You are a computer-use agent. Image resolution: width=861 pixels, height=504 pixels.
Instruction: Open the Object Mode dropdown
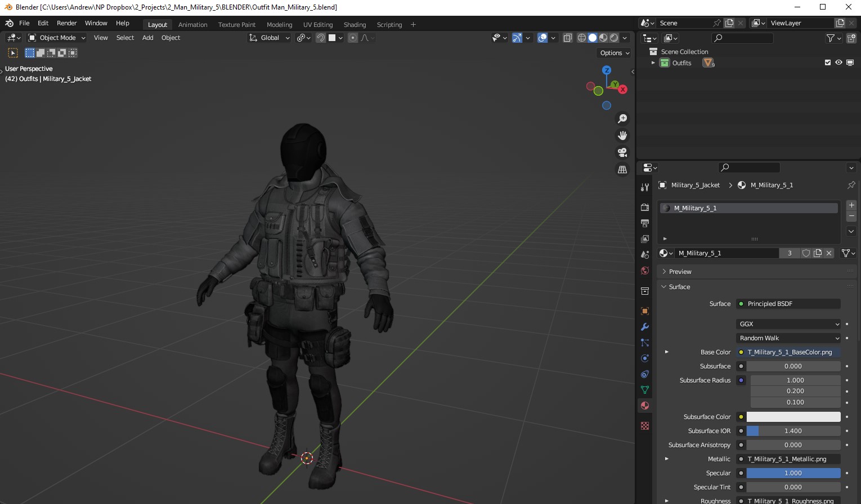56,38
